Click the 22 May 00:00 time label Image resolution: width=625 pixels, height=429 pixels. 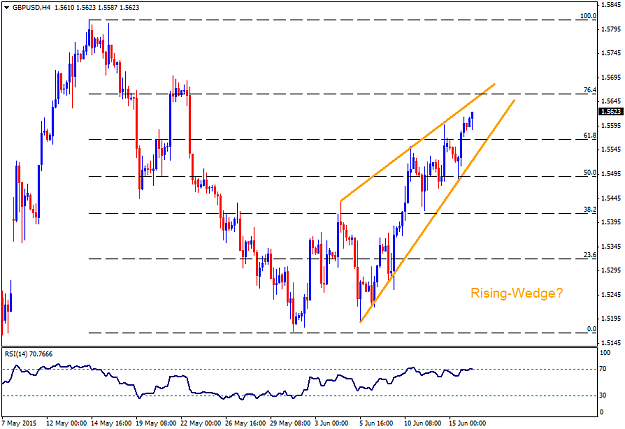click(201, 423)
